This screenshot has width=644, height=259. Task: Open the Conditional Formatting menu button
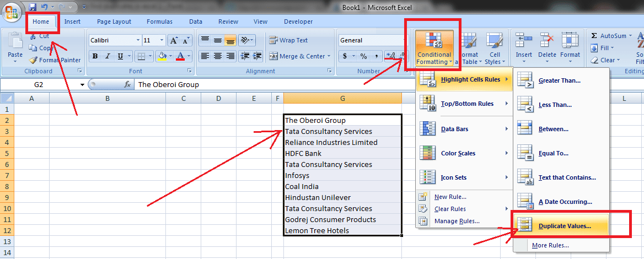[434, 47]
